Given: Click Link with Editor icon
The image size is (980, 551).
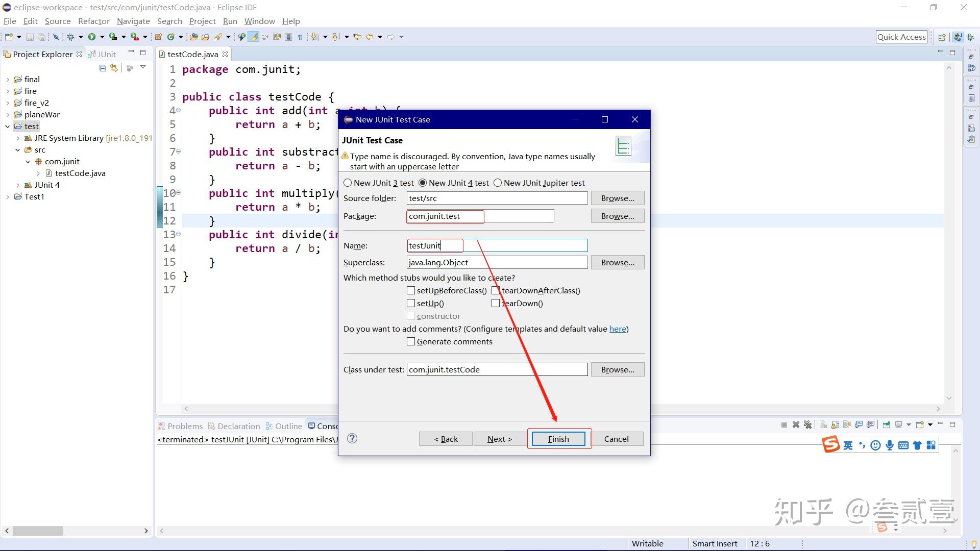Looking at the screenshot, I should coord(114,68).
